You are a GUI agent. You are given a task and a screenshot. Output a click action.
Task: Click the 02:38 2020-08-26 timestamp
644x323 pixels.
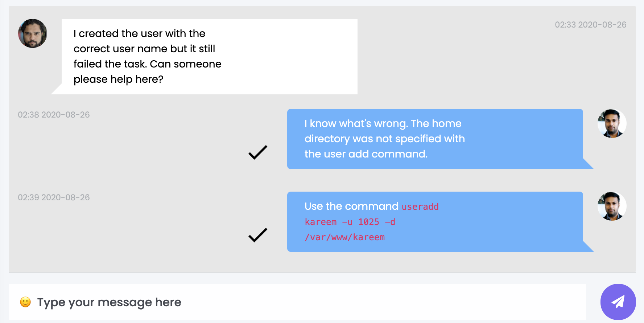54,115
